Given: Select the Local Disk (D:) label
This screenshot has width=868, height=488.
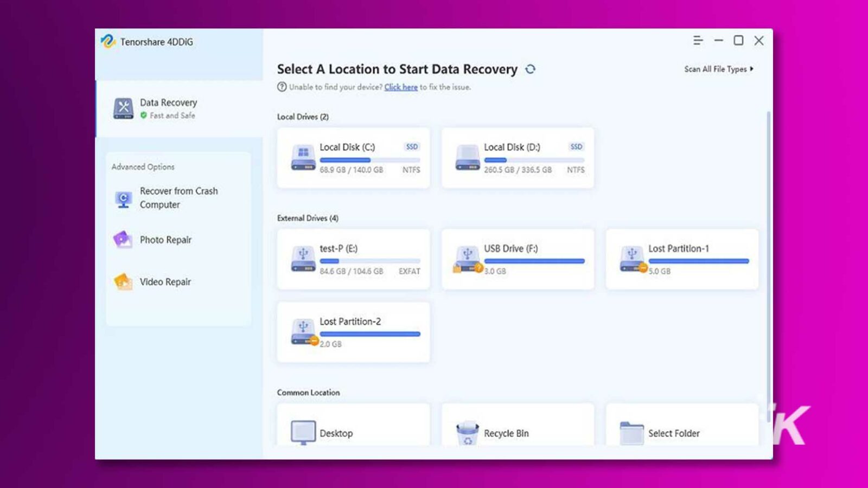Looking at the screenshot, I should click(512, 147).
